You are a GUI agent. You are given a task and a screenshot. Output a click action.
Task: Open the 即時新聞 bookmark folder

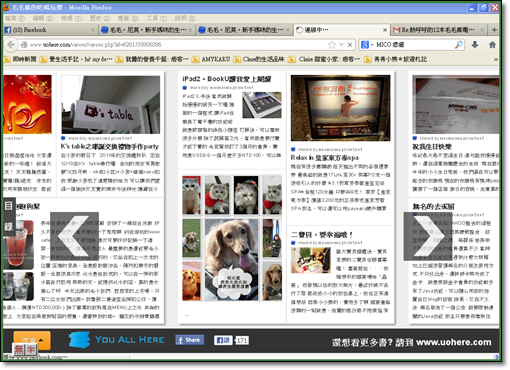point(20,59)
